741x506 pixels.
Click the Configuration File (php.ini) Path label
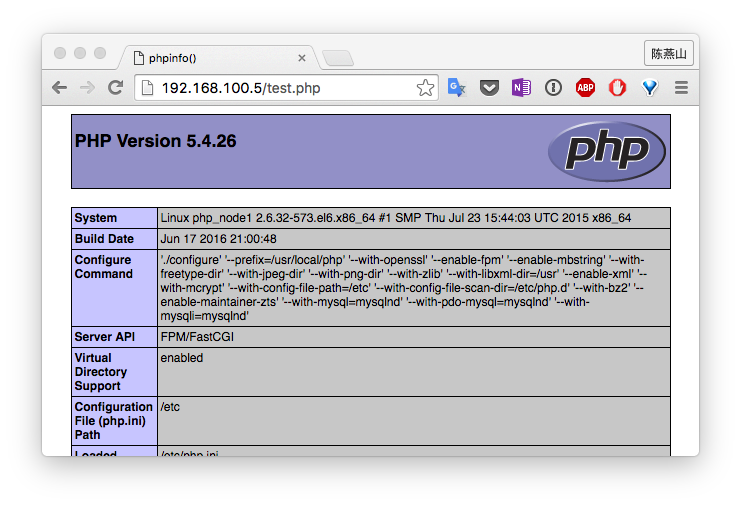click(x=113, y=421)
